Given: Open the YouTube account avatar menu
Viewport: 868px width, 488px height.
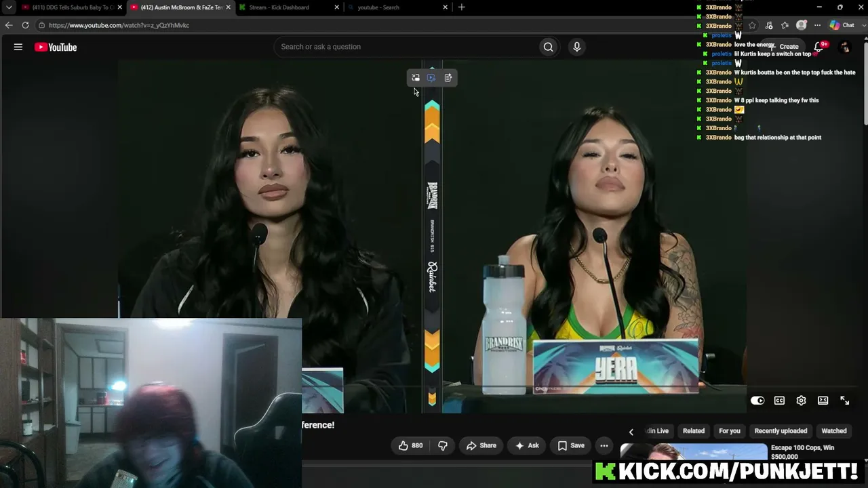Looking at the screenshot, I should [x=845, y=47].
